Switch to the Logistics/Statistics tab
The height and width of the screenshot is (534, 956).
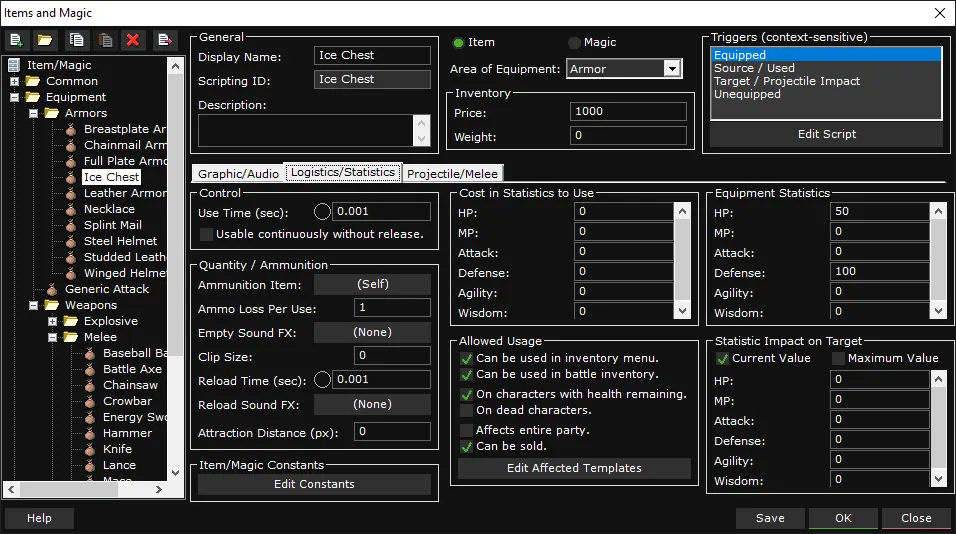pyautogui.click(x=343, y=173)
